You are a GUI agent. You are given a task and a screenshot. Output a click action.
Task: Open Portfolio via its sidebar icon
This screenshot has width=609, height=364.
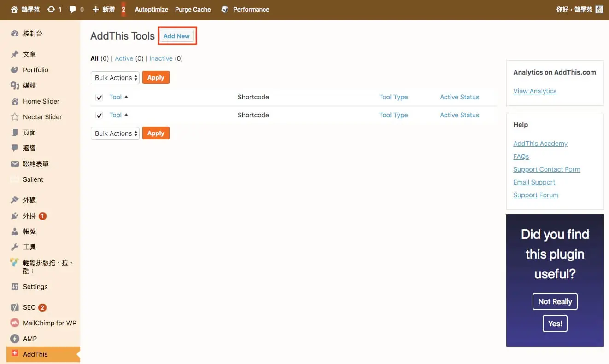point(14,70)
